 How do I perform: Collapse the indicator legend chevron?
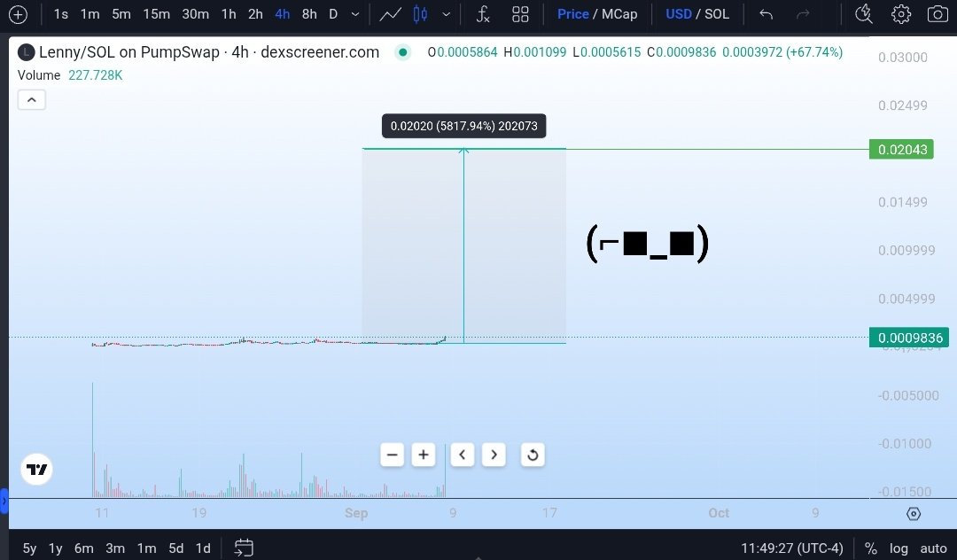click(x=32, y=99)
